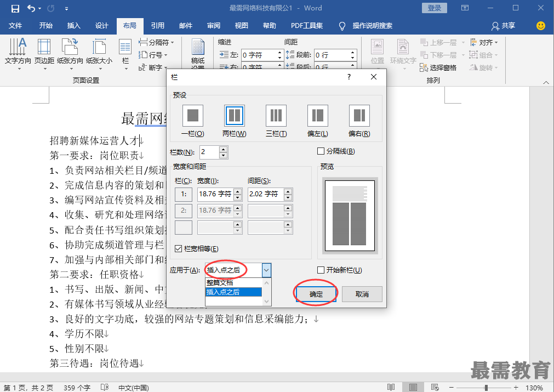Image resolution: width=554 pixels, height=392 pixels.
Task: Increase column 1 spacing spinner
Action: coord(288,191)
